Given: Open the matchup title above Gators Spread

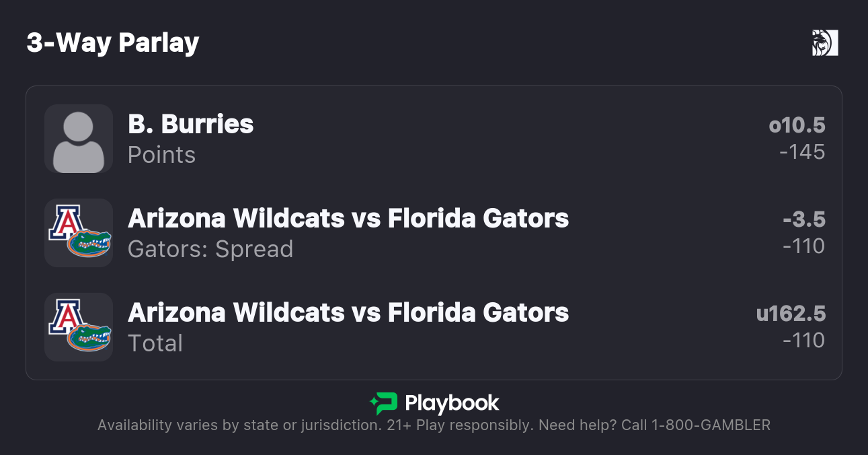Looking at the screenshot, I should pyautogui.click(x=348, y=219).
